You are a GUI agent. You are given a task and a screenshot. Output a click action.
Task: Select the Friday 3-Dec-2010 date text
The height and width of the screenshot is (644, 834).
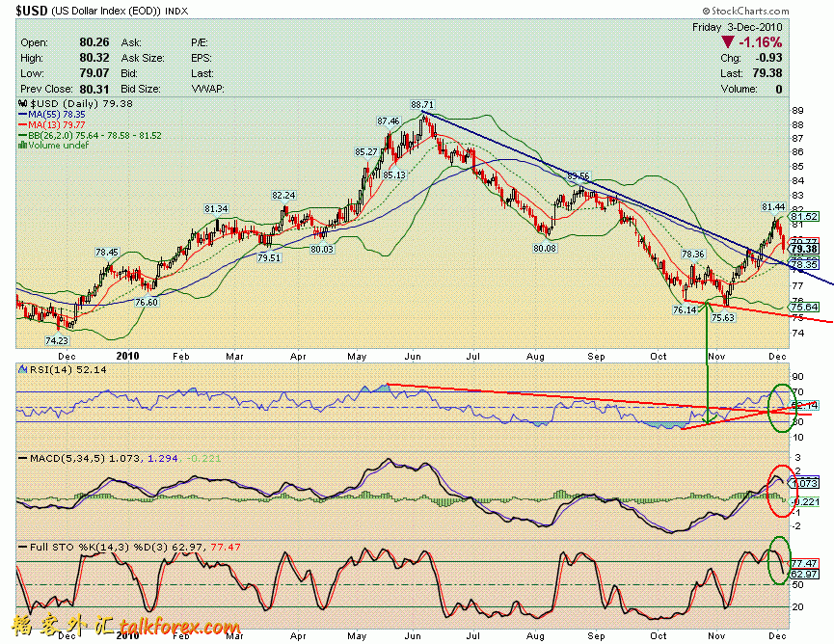tap(738, 27)
